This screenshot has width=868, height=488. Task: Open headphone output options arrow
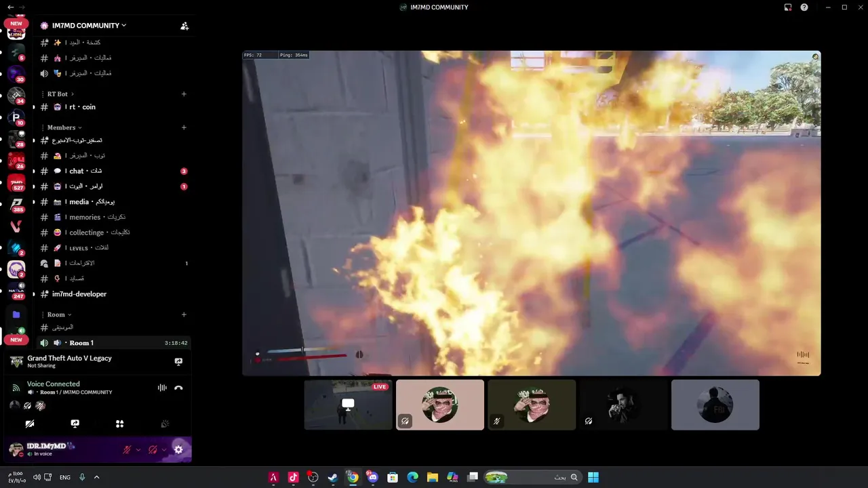pos(164,449)
